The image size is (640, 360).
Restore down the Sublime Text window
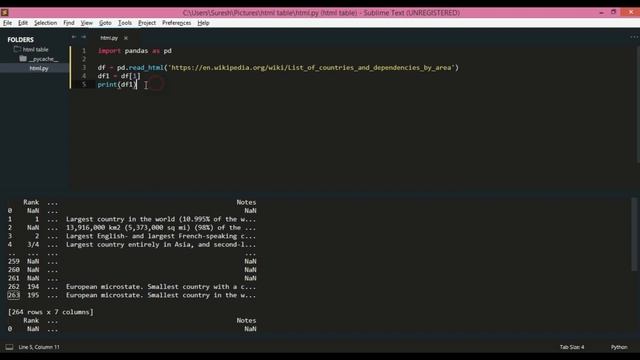point(613,12)
